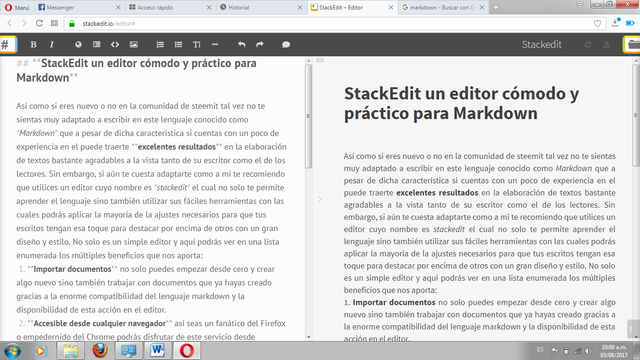Click 'excelentes resultados' in the editor pane

coord(176,147)
